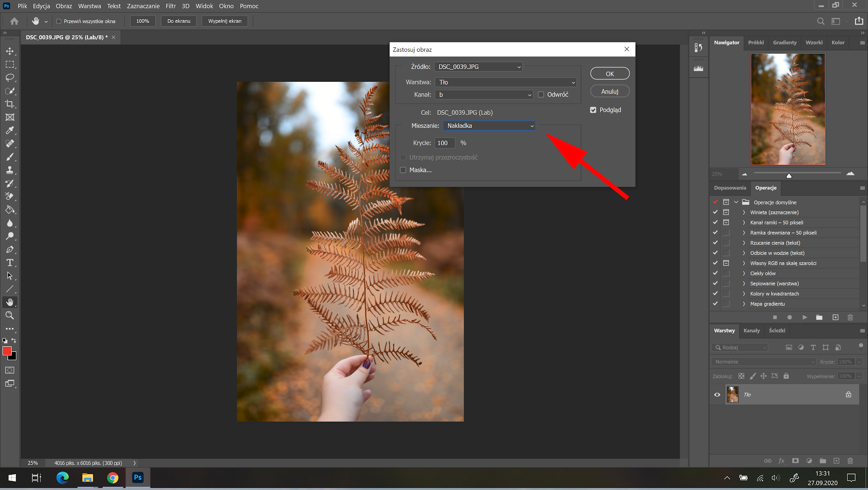
Task: Open the Warstwa dropdown showing Tło
Action: tap(506, 82)
